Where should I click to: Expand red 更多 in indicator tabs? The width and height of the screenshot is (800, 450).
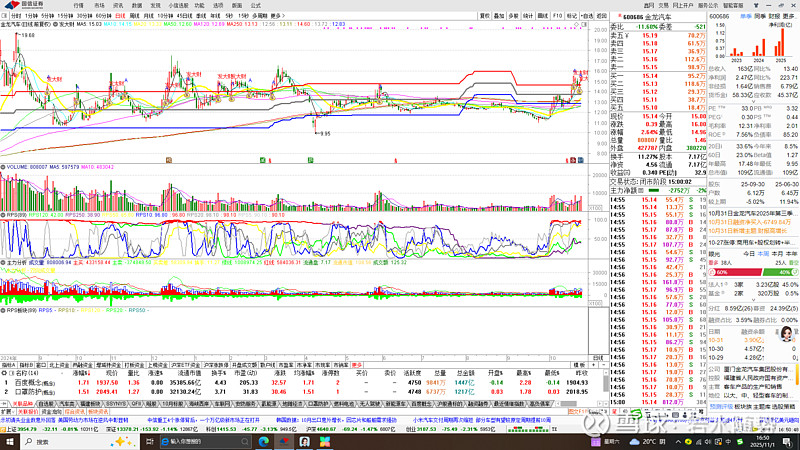pyautogui.click(x=357, y=365)
